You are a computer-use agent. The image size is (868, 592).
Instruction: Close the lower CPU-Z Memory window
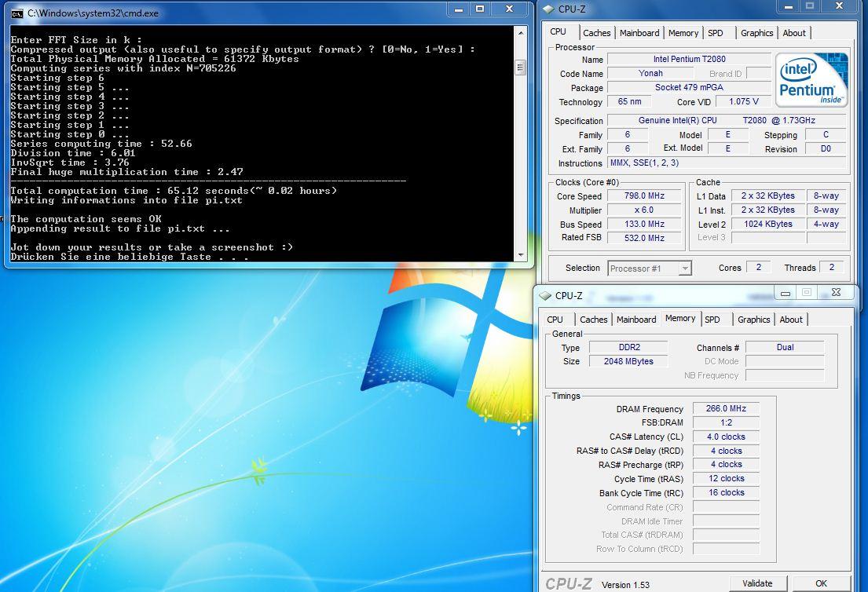[836, 293]
